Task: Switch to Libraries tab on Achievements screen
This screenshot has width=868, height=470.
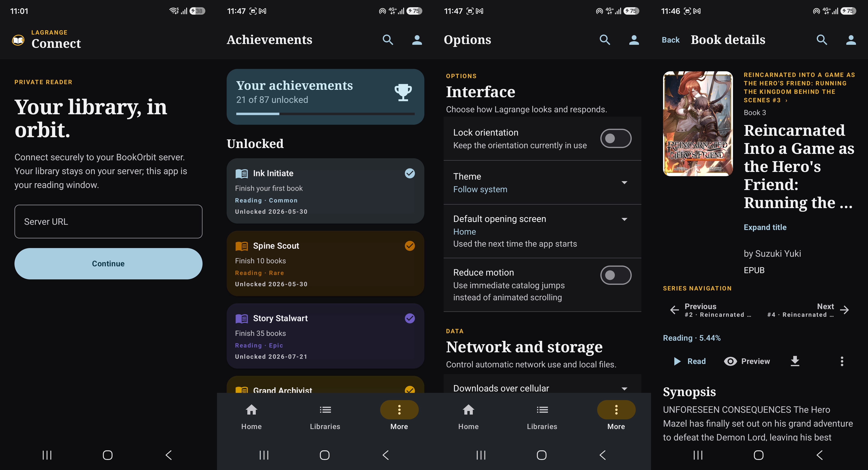Action: click(325, 417)
